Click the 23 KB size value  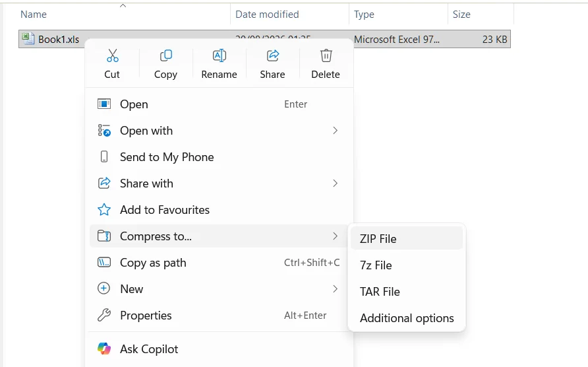point(494,40)
